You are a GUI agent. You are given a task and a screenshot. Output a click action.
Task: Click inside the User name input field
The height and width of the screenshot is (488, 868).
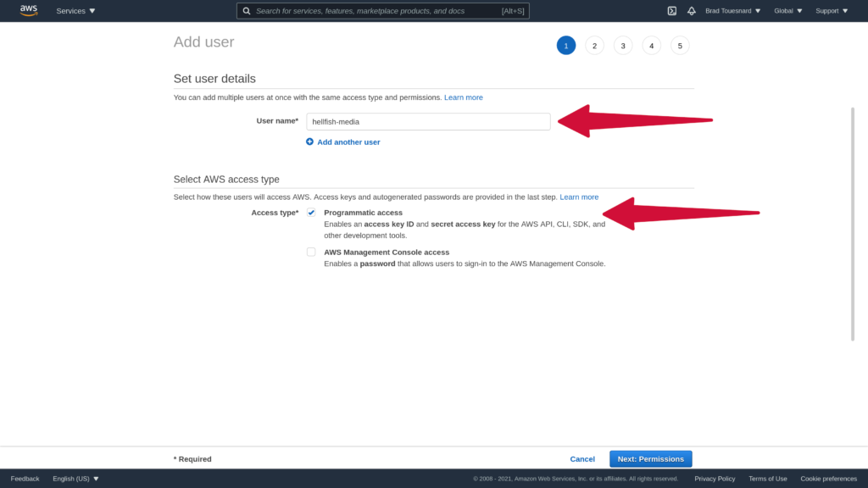pyautogui.click(x=428, y=121)
